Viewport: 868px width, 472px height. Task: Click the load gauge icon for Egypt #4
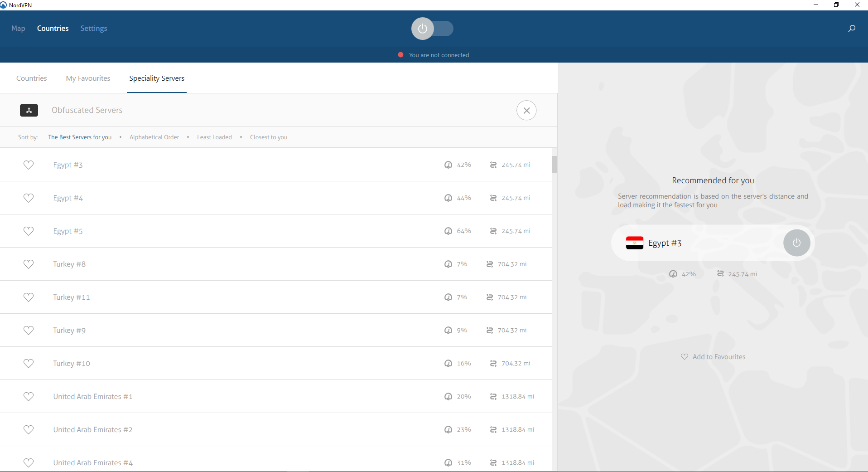coord(448,198)
